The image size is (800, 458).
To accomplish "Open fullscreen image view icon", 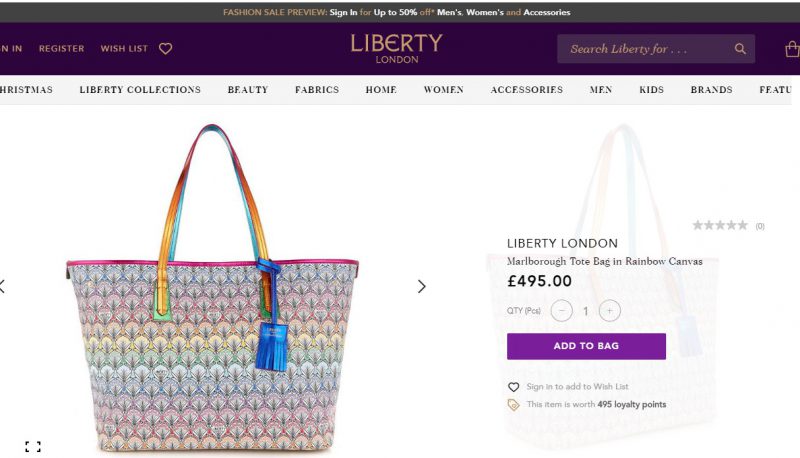I will [33, 447].
